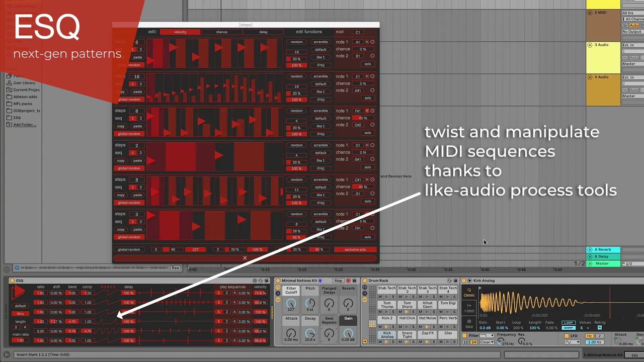Image resolution: width=644 pixels, height=362 pixels.
Task: Click Kick Analog preview play icon in title
Action: coord(469,281)
